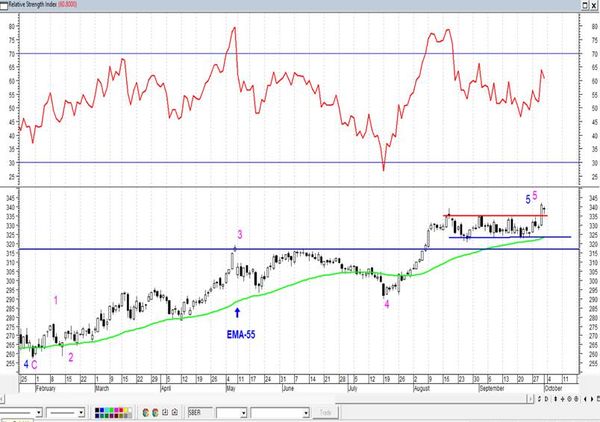Pick the yellow color swatch in palette
This screenshot has width=600, height=422.
coord(126,410)
